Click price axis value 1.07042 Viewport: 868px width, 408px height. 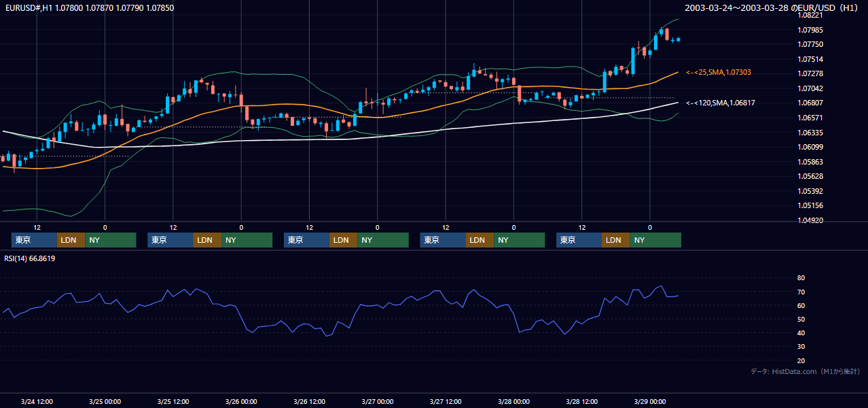pyautogui.click(x=810, y=88)
